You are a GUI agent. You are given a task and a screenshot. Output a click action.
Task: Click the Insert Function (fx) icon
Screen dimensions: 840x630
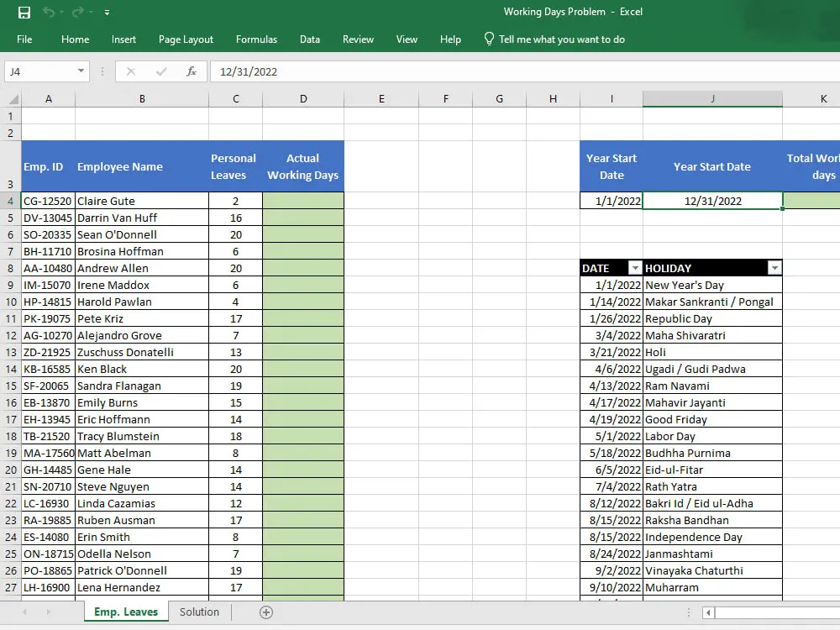click(192, 71)
